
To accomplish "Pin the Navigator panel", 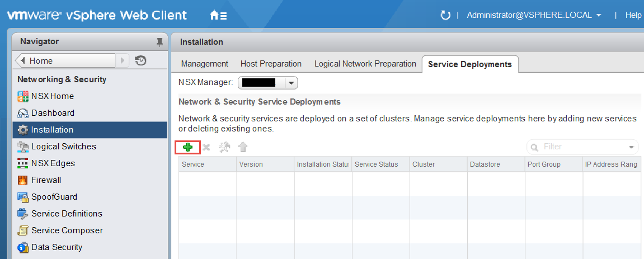I will pyautogui.click(x=159, y=42).
